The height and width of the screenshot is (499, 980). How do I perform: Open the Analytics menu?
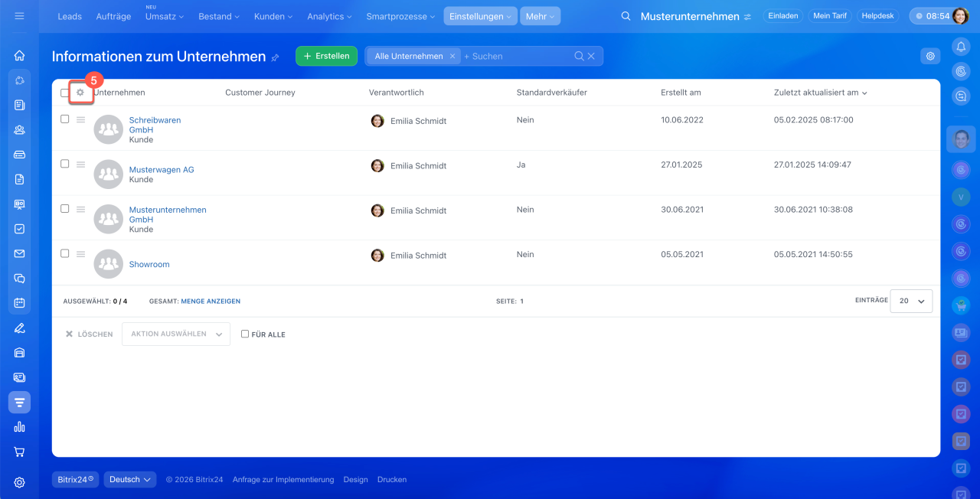329,16
